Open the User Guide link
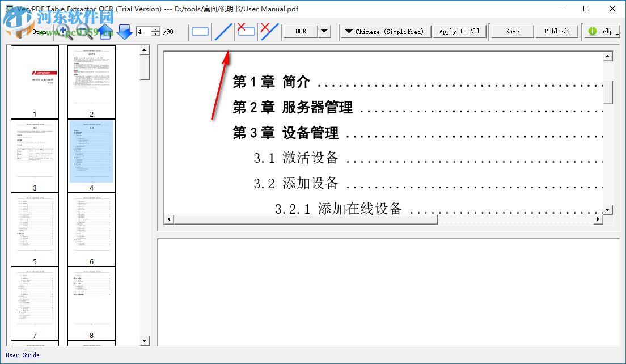 pos(22,355)
